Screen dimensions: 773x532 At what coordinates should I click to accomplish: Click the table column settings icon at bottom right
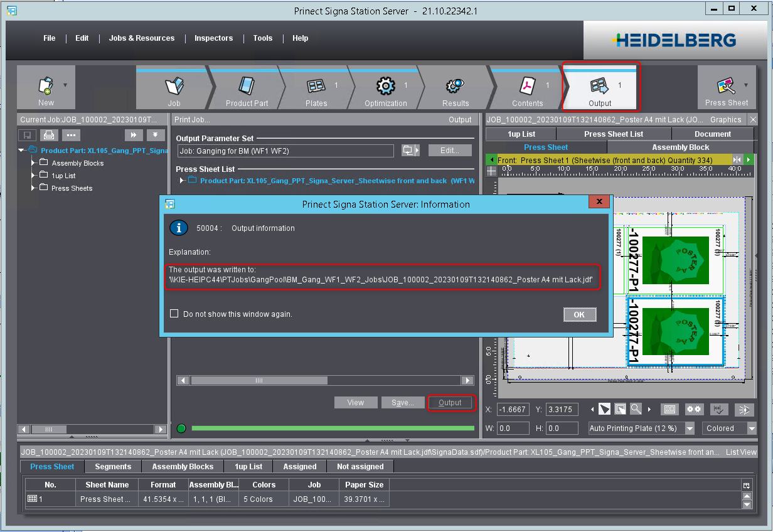[746, 486]
